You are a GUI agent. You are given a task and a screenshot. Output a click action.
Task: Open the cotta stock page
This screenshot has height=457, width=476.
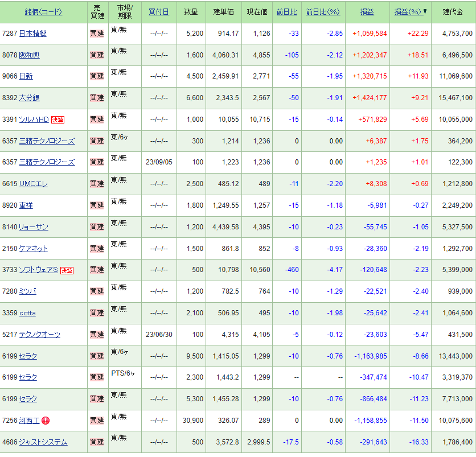click(x=27, y=313)
